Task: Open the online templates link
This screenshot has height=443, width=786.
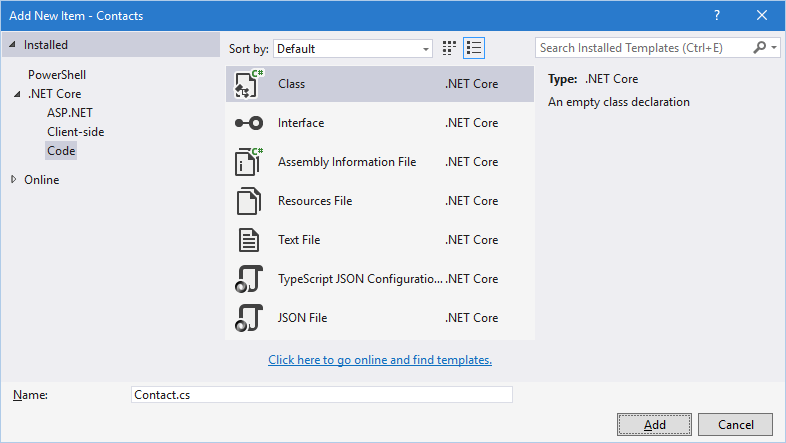Action: coord(380,360)
